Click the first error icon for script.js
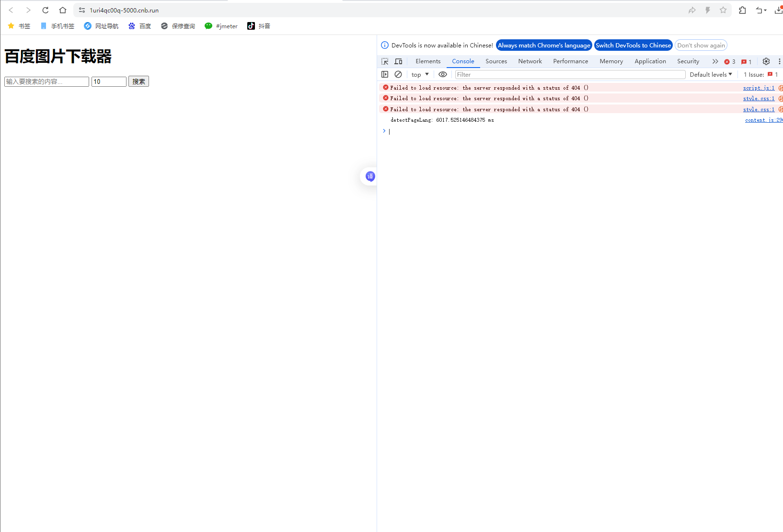783x532 pixels. (x=386, y=87)
